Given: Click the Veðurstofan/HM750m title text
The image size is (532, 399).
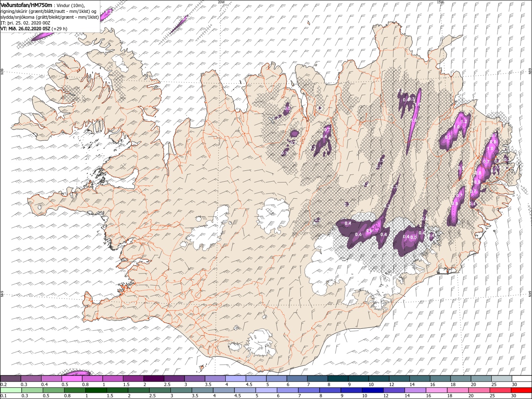Looking at the screenshot, I should tap(26, 5).
